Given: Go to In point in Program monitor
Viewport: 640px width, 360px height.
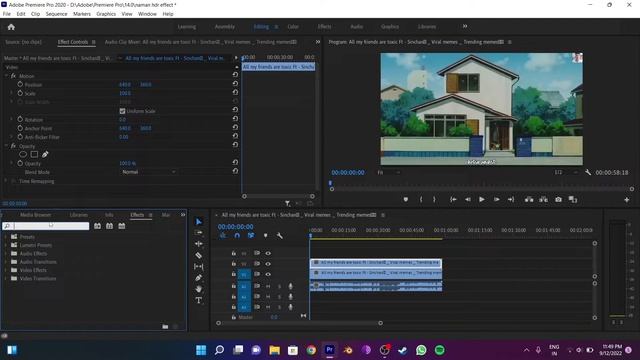Looking at the screenshot, I should 453,200.
